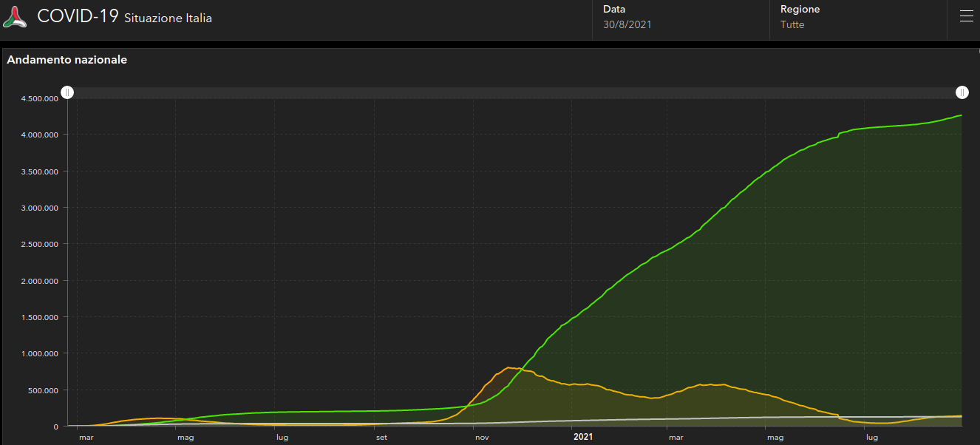Select the Andamento nazionale panel title

coord(67,60)
